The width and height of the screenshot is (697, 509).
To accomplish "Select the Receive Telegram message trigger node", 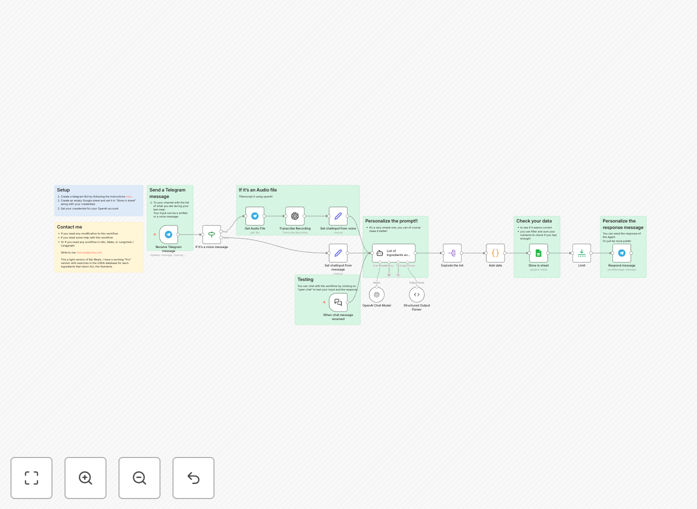I will pos(168,234).
